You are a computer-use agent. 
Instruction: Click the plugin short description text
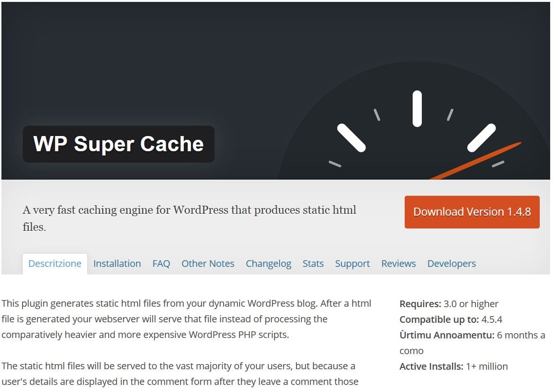click(190, 218)
